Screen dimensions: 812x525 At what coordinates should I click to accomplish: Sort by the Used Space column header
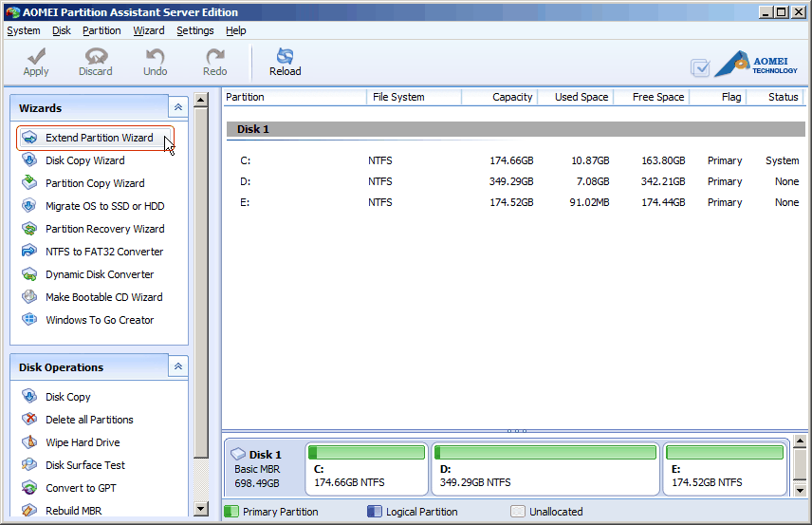[576, 97]
